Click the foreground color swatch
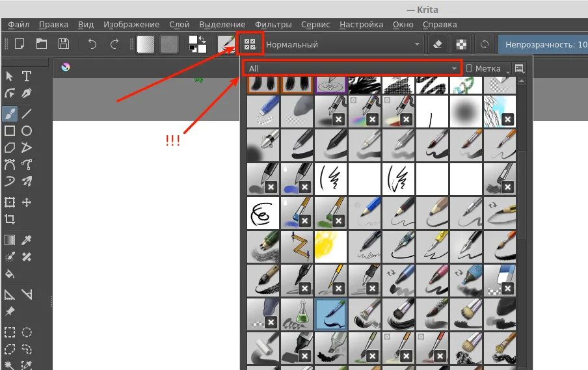The width and height of the screenshot is (588, 370). click(x=193, y=40)
